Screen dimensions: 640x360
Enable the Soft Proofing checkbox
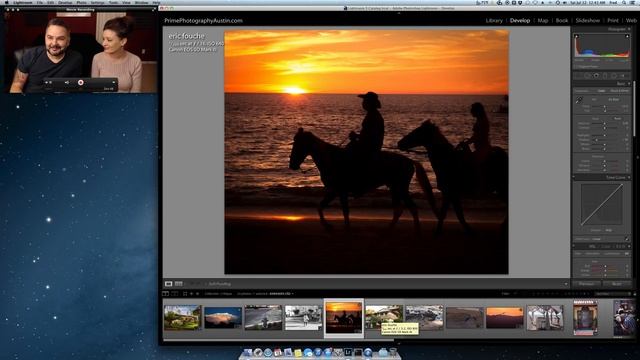point(206,284)
